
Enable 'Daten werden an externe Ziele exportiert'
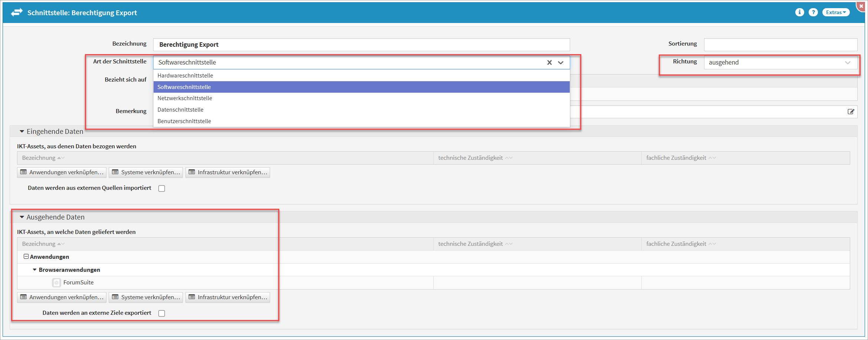click(x=162, y=313)
